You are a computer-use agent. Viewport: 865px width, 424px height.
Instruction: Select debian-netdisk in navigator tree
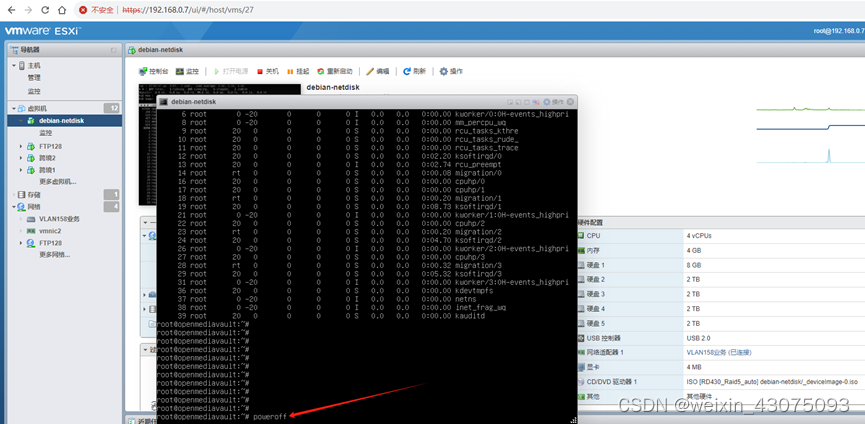[x=62, y=120]
